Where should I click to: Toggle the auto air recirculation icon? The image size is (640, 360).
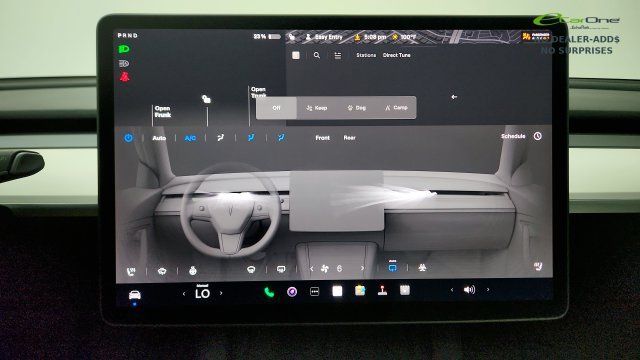point(392,267)
